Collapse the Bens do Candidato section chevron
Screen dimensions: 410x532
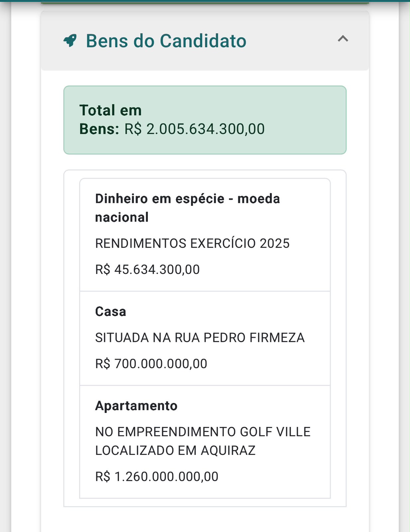coord(343,39)
